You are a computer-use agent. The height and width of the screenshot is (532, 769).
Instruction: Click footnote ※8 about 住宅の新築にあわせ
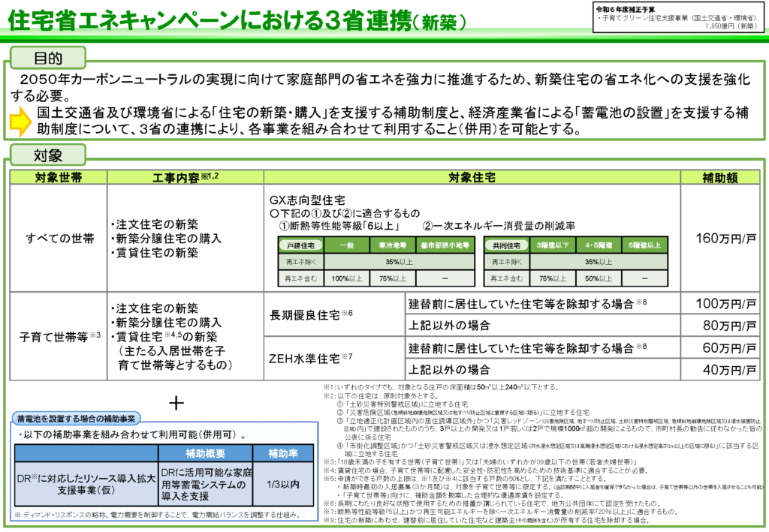pyautogui.click(x=487, y=520)
